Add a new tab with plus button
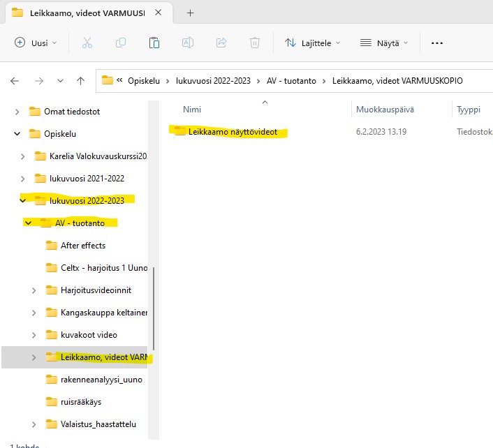 pyautogui.click(x=190, y=13)
